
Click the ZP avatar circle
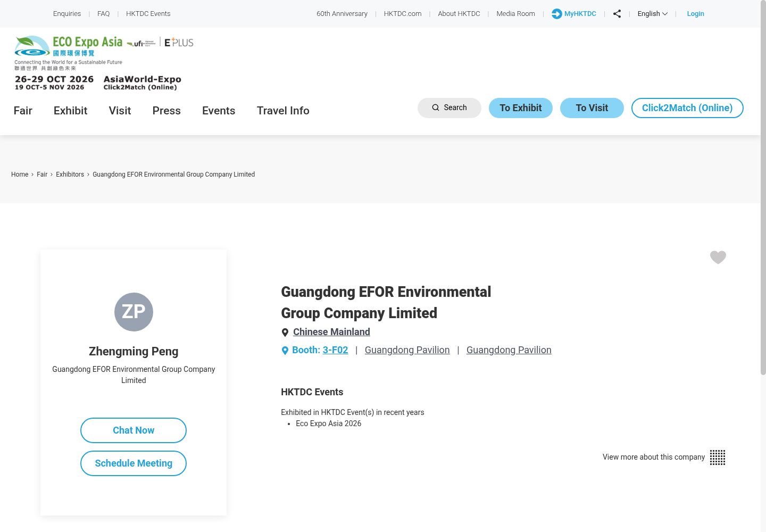[x=134, y=312]
